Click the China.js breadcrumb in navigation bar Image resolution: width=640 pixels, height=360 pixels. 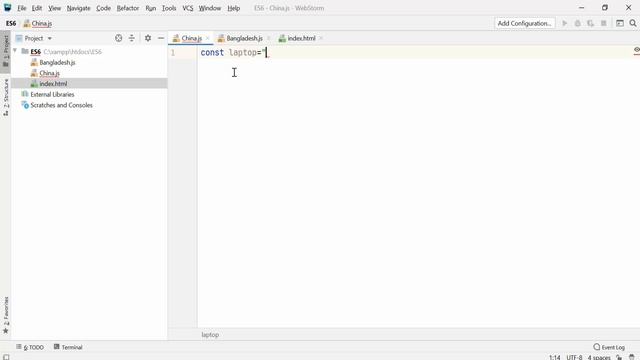[38, 24]
